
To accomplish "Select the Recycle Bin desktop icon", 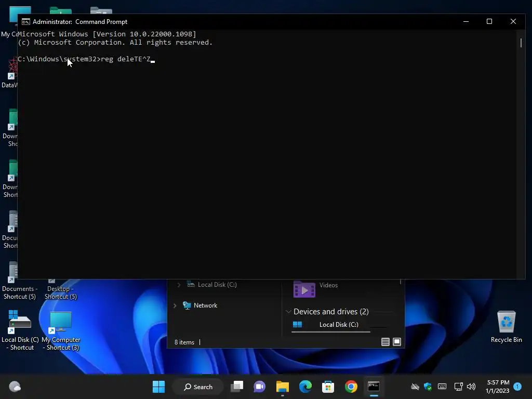I will 506,327.
